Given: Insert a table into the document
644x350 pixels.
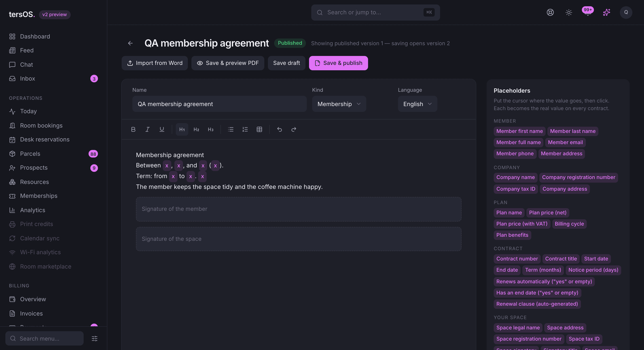Looking at the screenshot, I should [259, 129].
